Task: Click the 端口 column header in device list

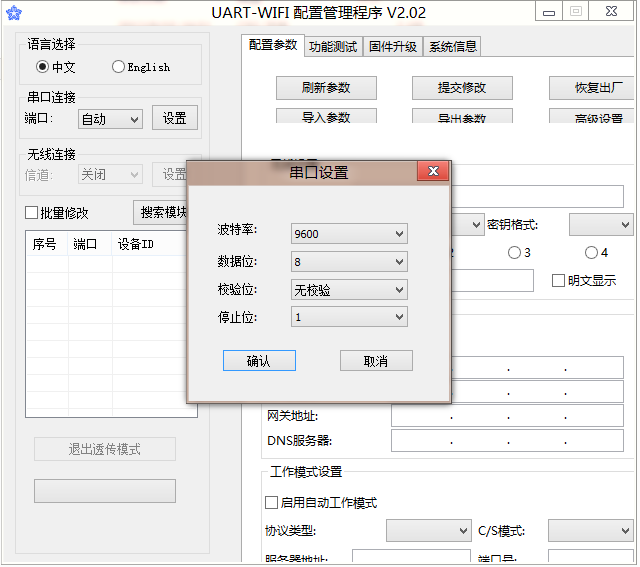Action: point(89,244)
